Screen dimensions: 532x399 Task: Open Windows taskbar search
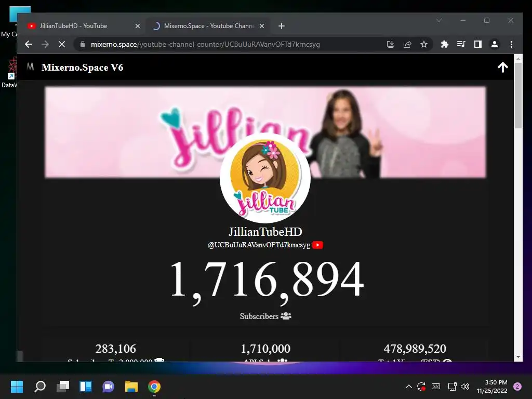(39, 387)
